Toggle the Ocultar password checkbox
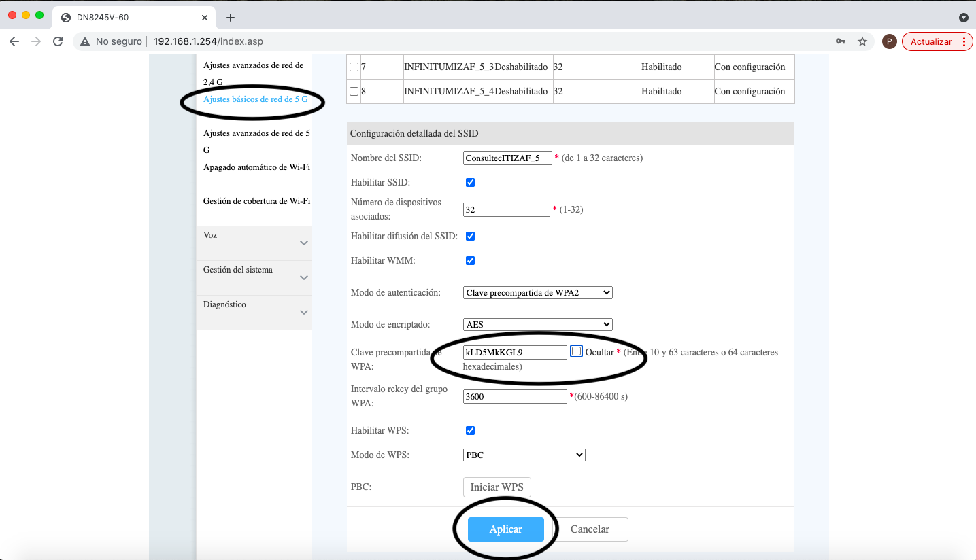This screenshot has width=976, height=560. pyautogui.click(x=577, y=351)
